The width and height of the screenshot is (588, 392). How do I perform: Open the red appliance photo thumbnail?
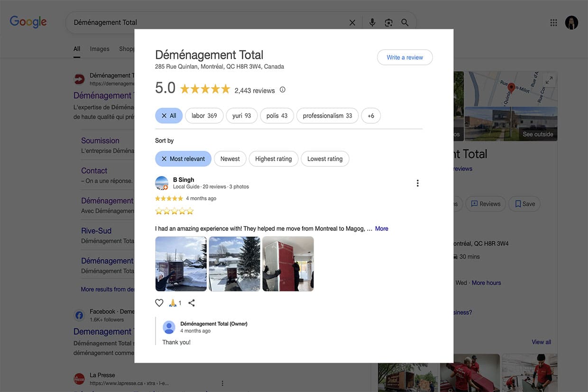(288, 264)
